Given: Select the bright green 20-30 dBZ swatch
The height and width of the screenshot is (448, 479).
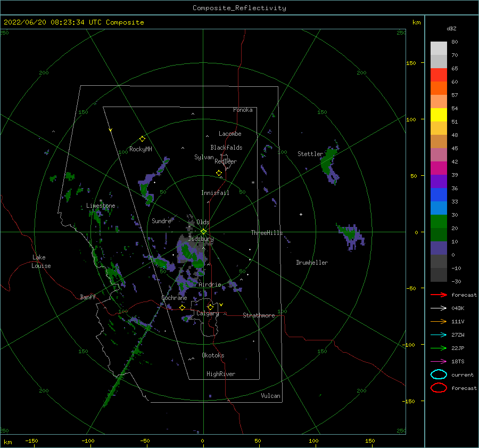Looking at the screenshot, I should (439, 222).
